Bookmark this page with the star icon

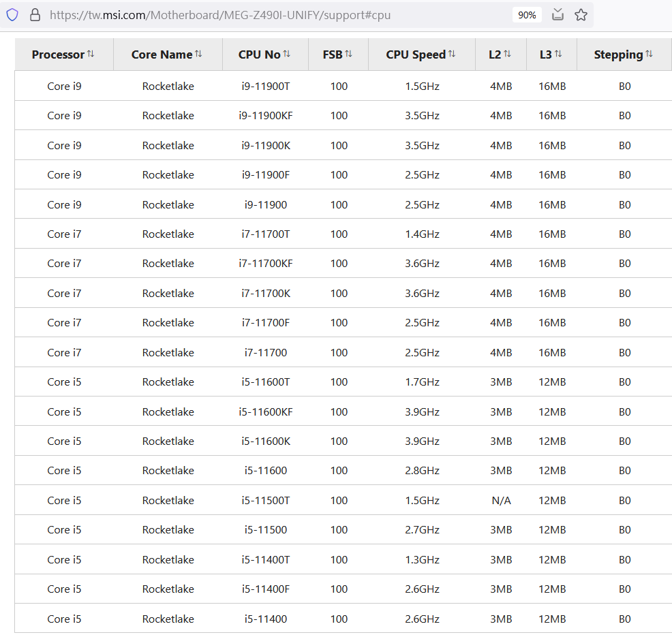[581, 15]
